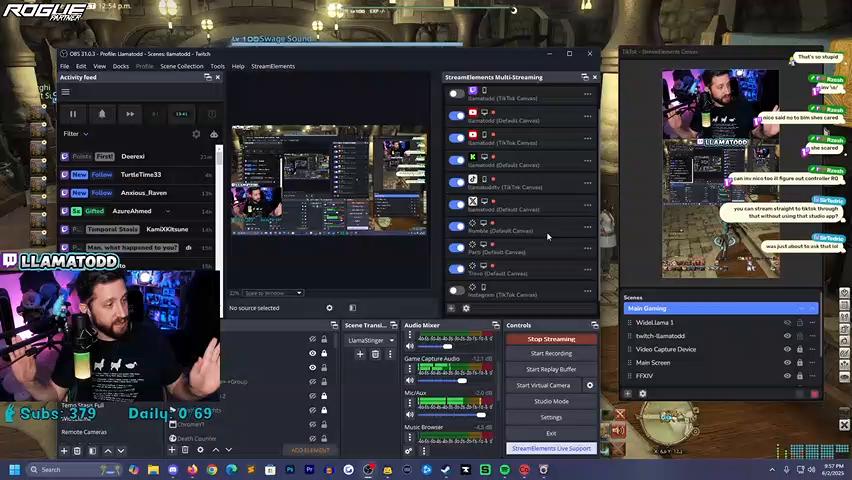Click the Studio Mode button
Image resolution: width=852 pixels, height=480 pixels.
tap(551, 401)
